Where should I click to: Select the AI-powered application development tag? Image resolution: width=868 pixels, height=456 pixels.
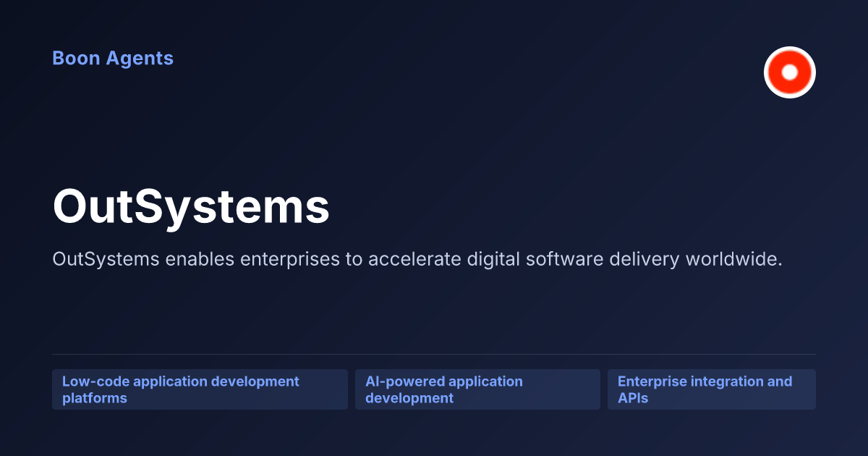(x=477, y=389)
